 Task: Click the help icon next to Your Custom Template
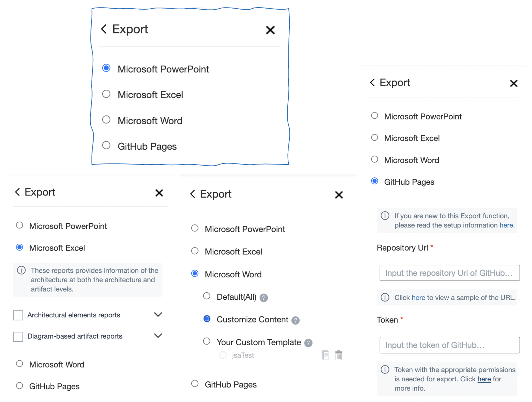pos(308,343)
